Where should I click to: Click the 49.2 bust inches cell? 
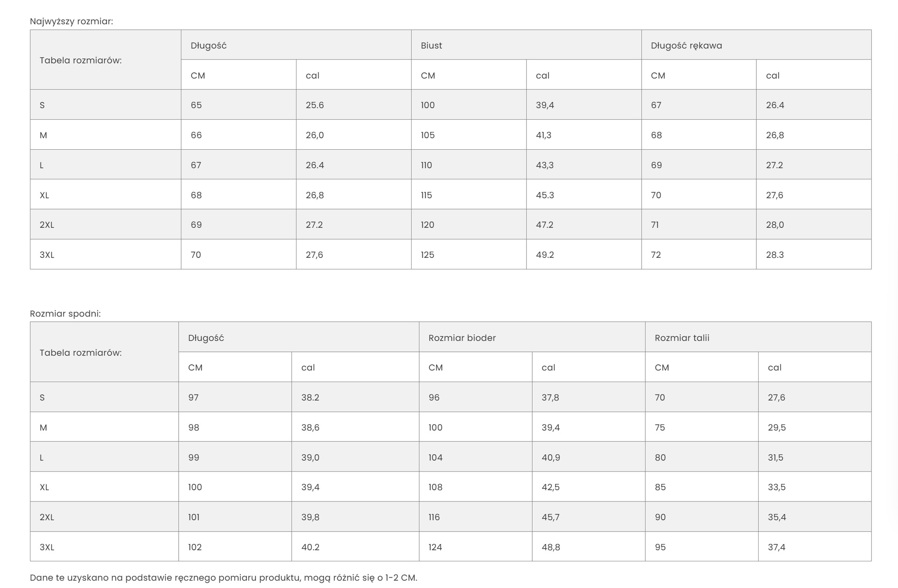pos(545,255)
